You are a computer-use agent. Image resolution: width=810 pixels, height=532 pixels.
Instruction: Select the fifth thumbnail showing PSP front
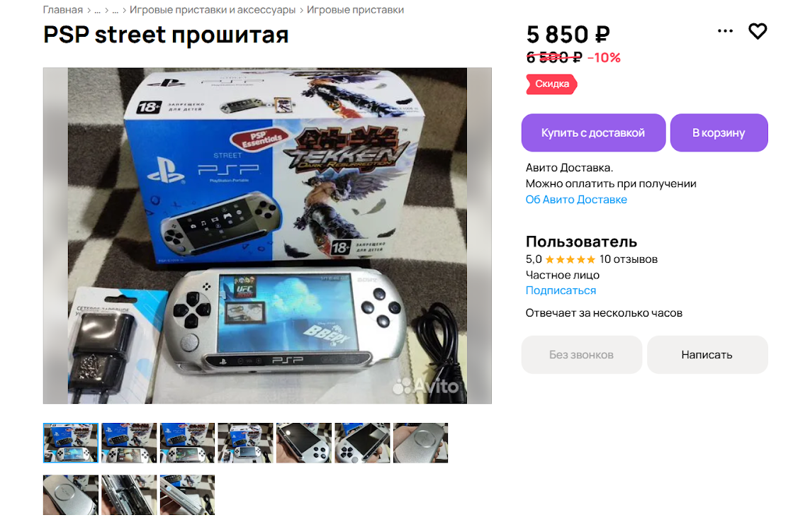click(x=304, y=443)
